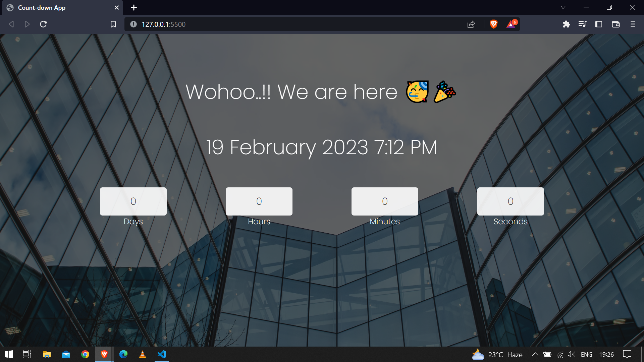
Task: Open the Brave Wallet icon
Action: [615, 24]
